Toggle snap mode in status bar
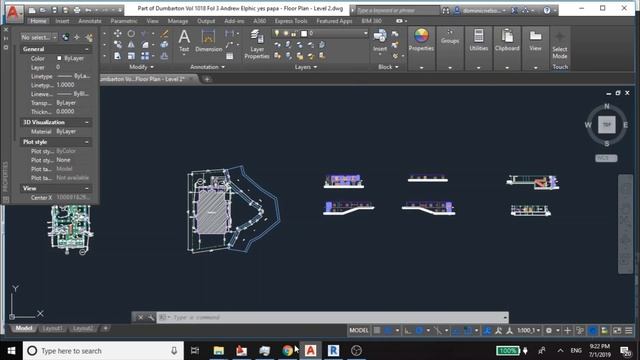Screen dimensions: 640x360 (388, 330)
